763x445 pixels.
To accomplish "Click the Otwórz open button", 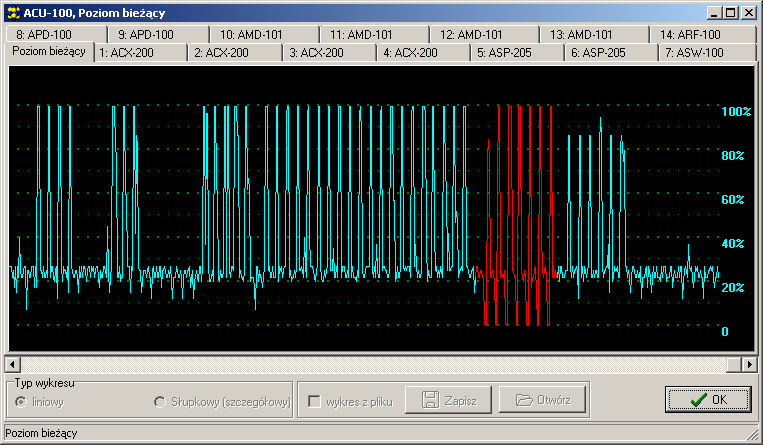I will (542, 400).
